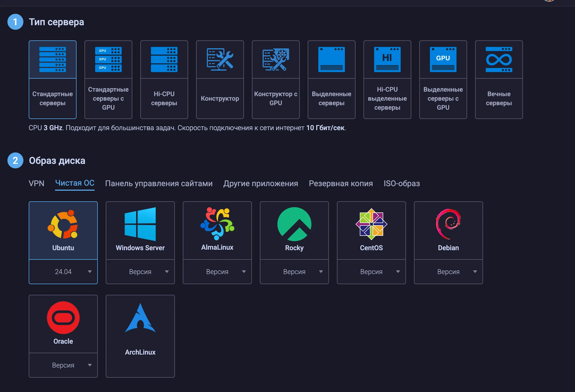Choose the Windows Server logo

pyautogui.click(x=140, y=224)
